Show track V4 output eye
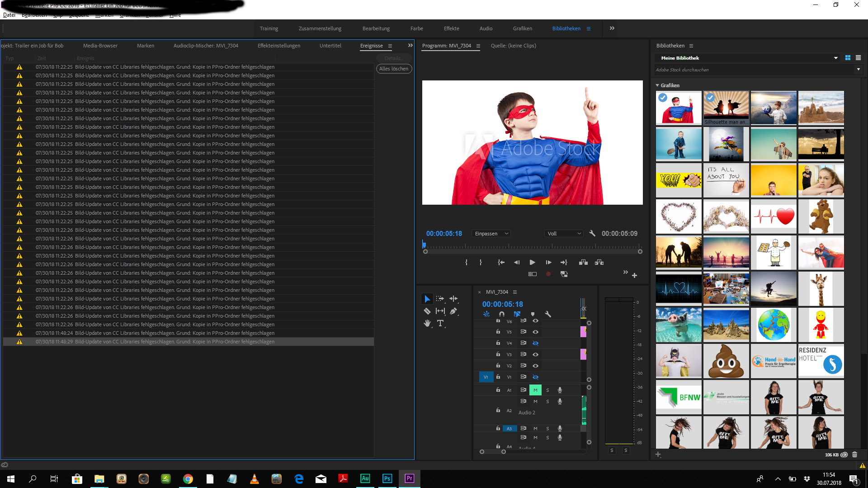 (535, 343)
